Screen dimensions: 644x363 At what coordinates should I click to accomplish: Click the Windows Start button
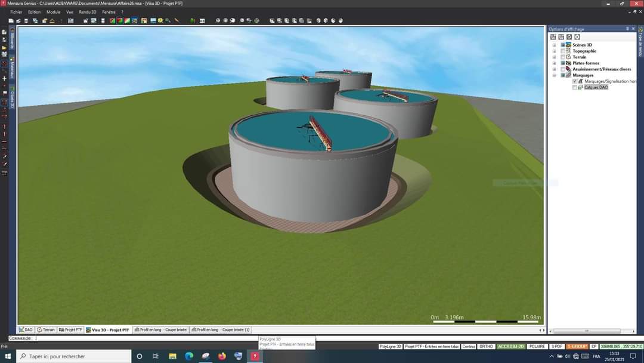point(8,356)
